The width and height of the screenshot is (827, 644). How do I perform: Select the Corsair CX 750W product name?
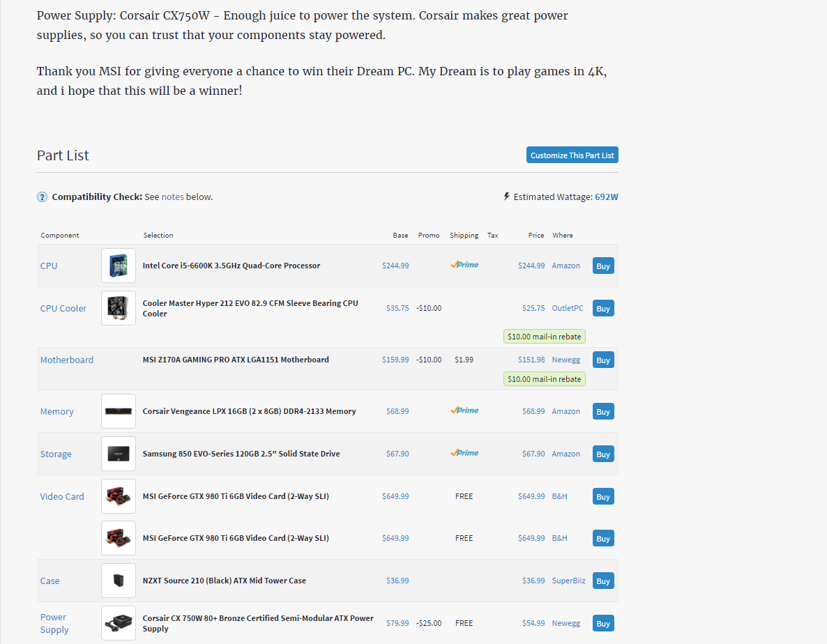click(x=258, y=624)
